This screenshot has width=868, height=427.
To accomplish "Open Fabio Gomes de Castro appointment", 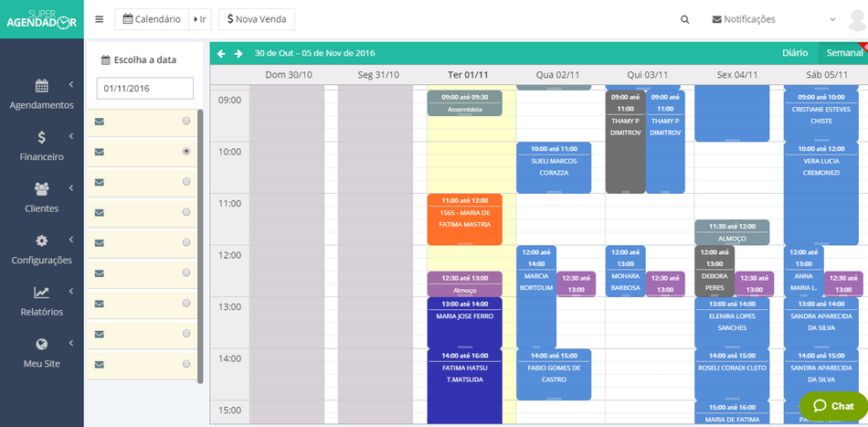I will point(554,374).
